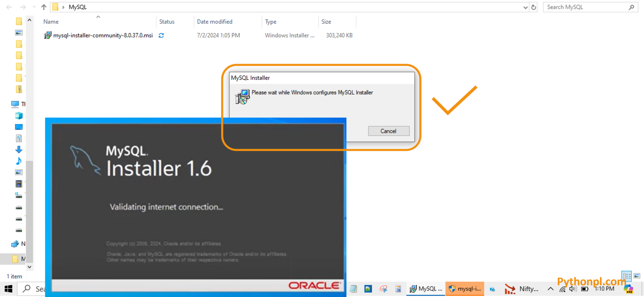
Task: Switch to the MySQL installer taskbar window
Action: click(x=425, y=289)
